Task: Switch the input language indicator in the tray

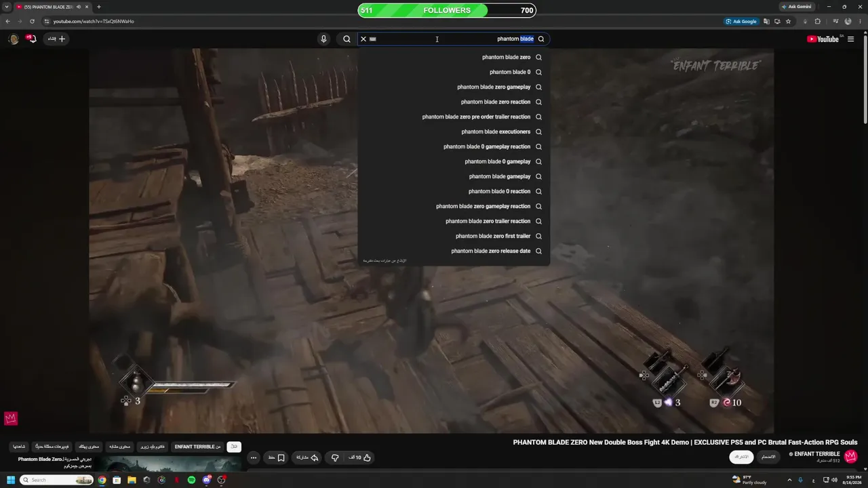Action: 813,480
